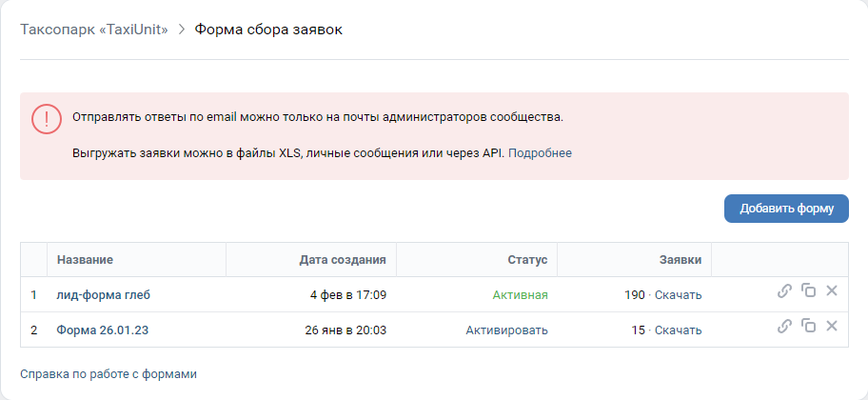Activate the second form via Активировать

(506, 330)
